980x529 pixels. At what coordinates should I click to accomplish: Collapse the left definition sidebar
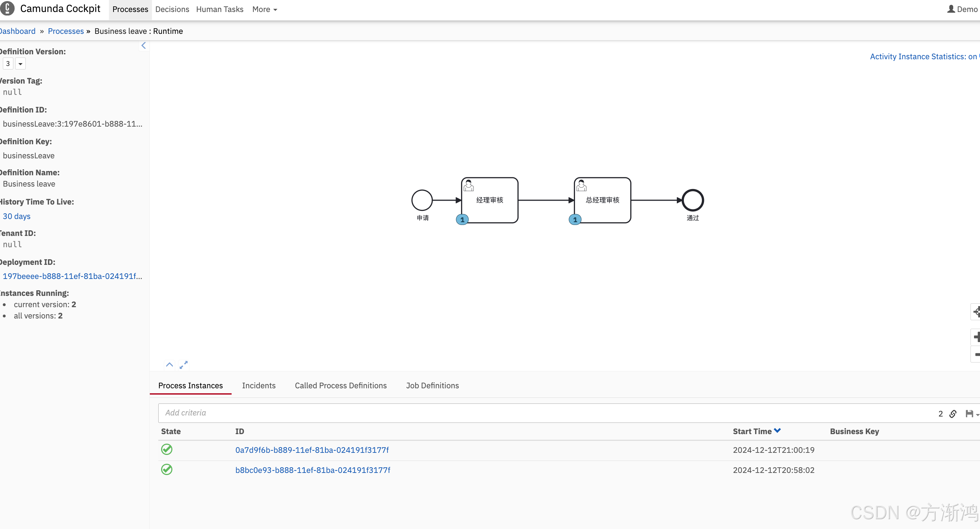pos(143,45)
